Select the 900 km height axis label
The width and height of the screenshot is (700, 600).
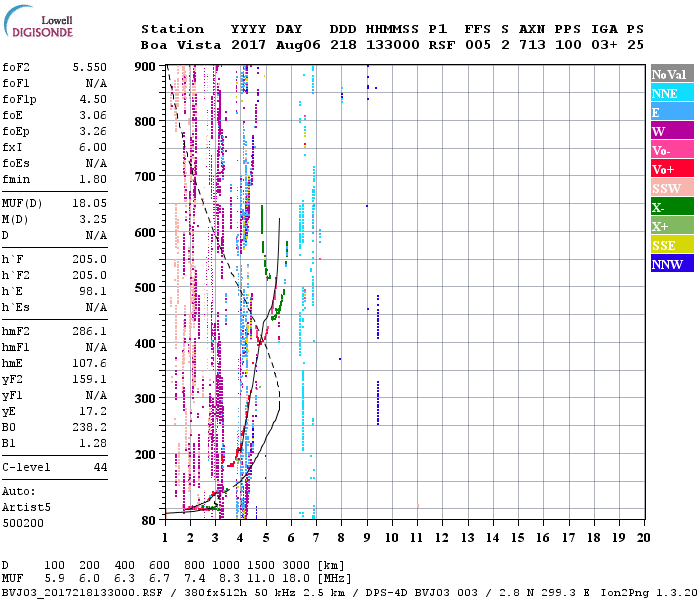tap(145, 67)
